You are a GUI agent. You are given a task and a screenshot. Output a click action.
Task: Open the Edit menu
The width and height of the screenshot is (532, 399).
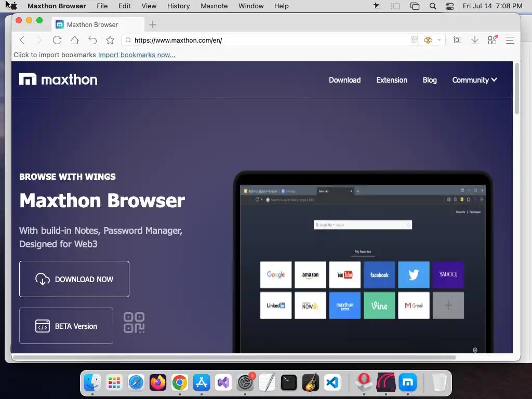click(x=125, y=6)
